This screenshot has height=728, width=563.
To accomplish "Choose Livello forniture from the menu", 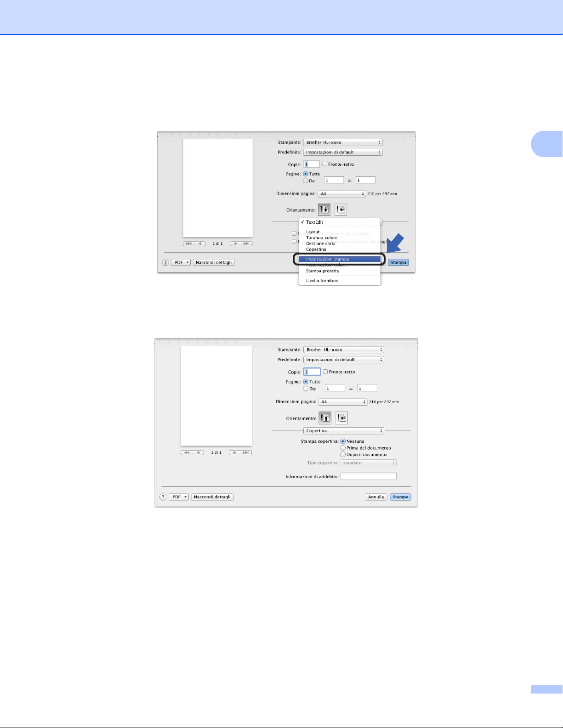I will coord(322,280).
